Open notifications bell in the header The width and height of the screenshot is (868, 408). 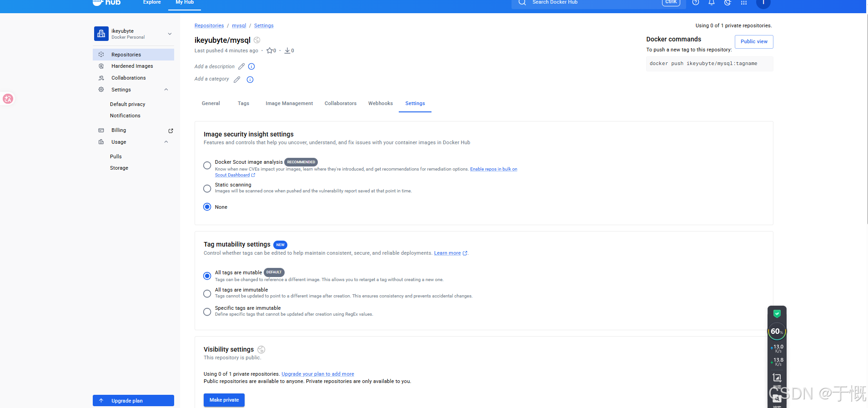(712, 2)
